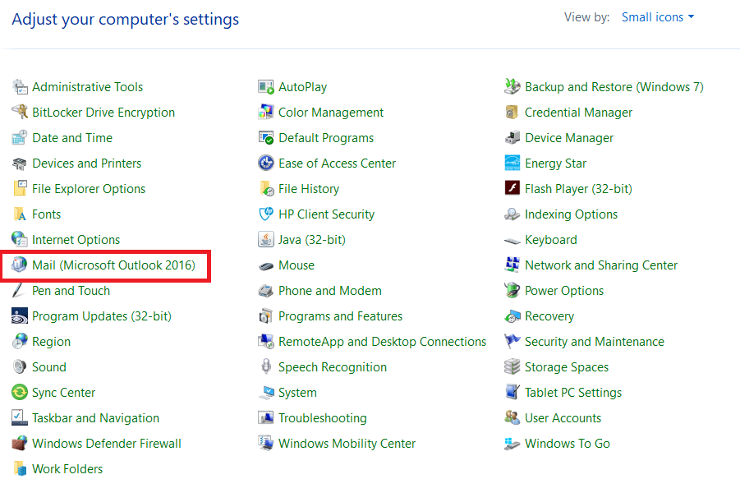Open the File History link
Image resolution: width=740 pixels, height=480 pixels.
(309, 189)
